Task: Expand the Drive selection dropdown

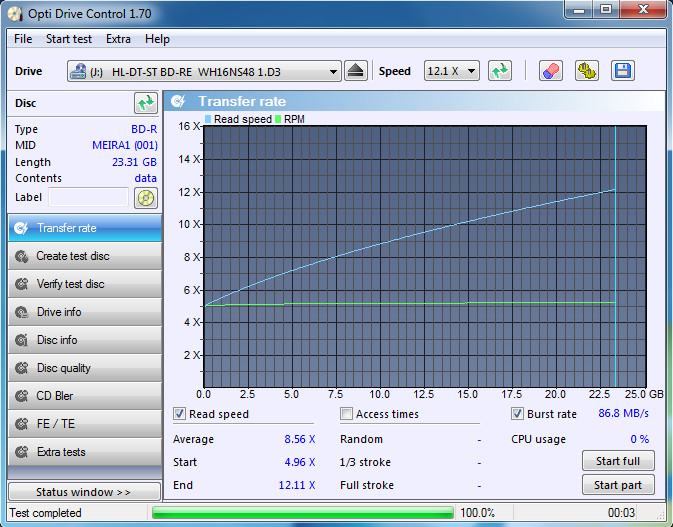Action: 333,72
